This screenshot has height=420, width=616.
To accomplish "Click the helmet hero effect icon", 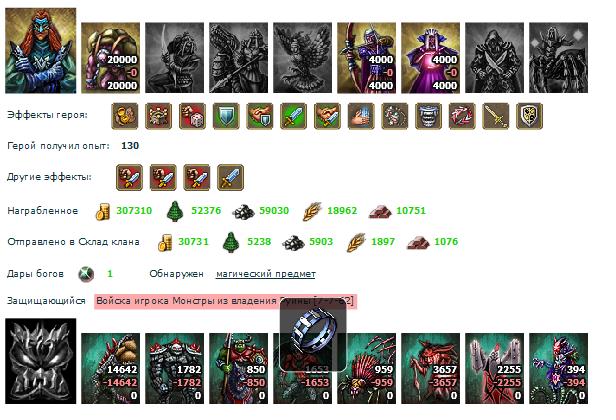I will (429, 116).
